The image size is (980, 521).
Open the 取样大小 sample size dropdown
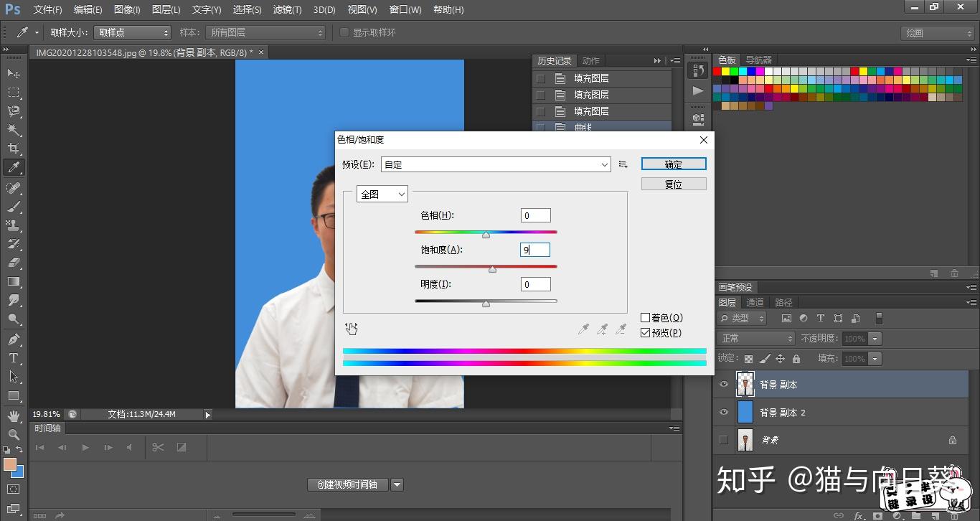[x=133, y=32]
